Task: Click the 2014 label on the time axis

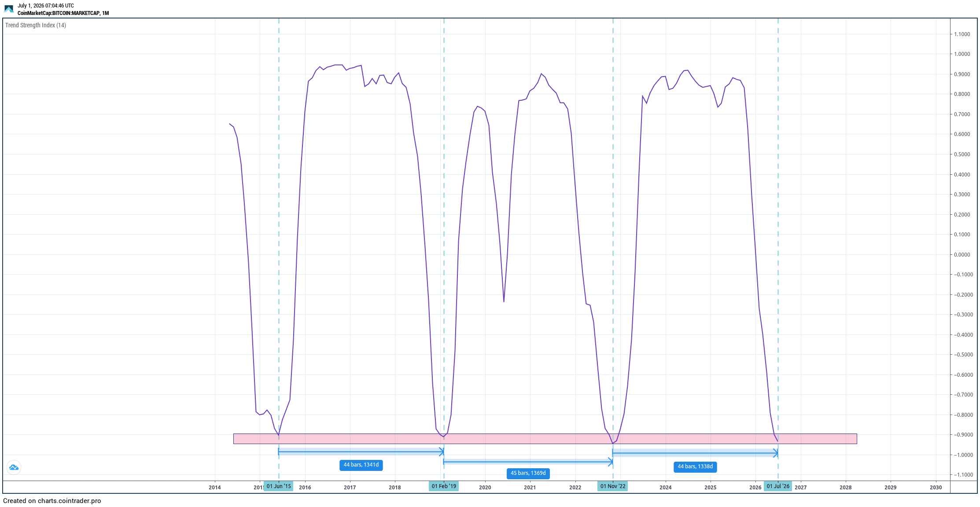Action: [x=215, y=488]
